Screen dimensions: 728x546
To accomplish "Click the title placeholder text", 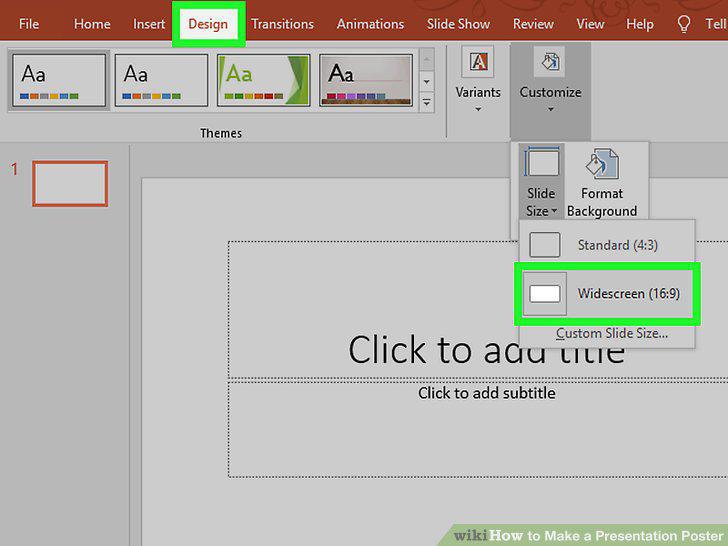I will pyautogui.click(x=486, y=350).
